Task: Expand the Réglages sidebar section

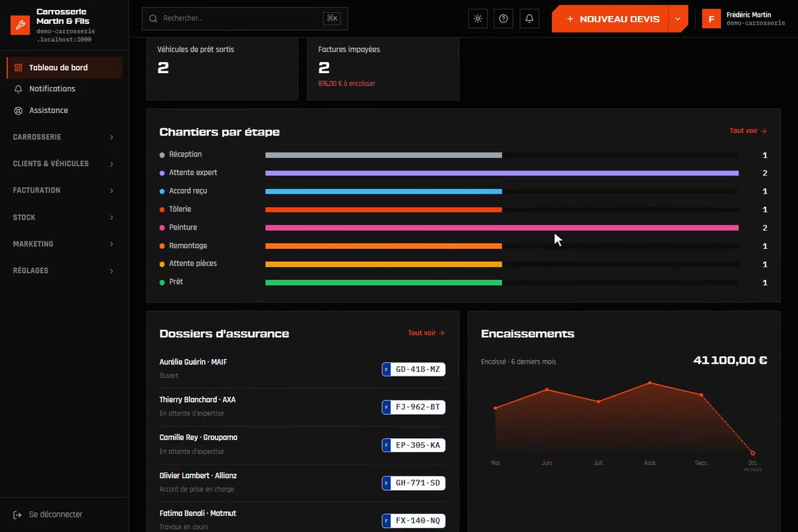Action: pos(64,271)
